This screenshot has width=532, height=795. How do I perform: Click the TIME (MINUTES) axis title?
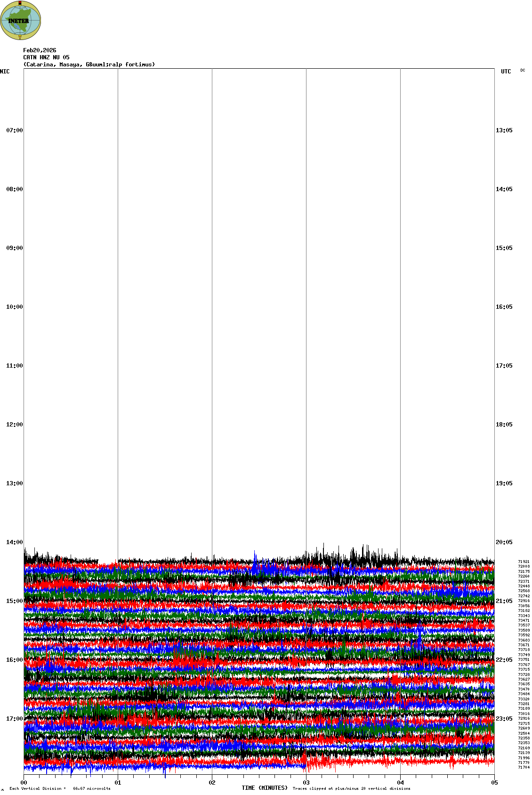[265, 788]
